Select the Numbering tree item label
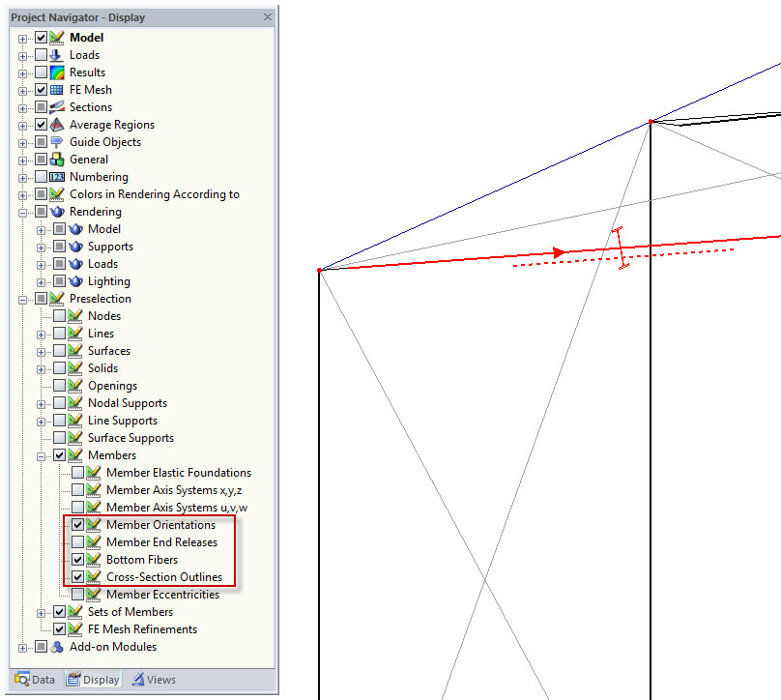Viewport: 781px width, 700px height. (x=100, y=177)
